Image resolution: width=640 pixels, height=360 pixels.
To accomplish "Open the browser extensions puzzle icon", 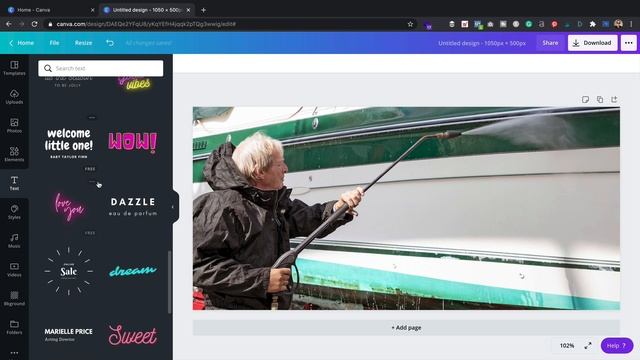I will click(x=593, y=24).
